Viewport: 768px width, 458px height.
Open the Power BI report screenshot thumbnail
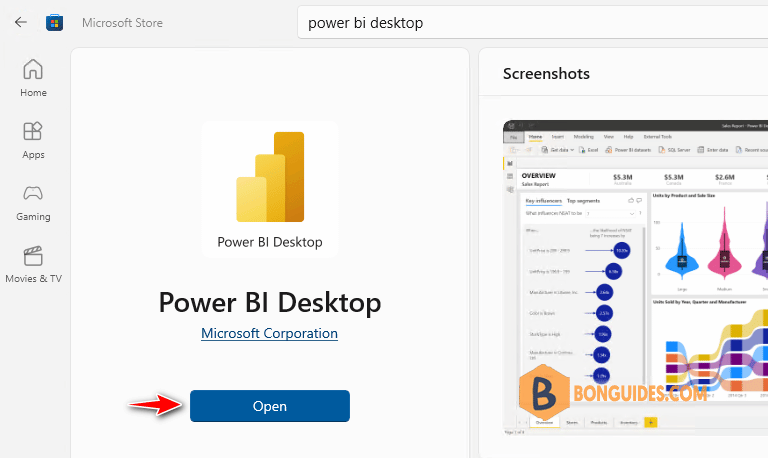pos(635,277)
